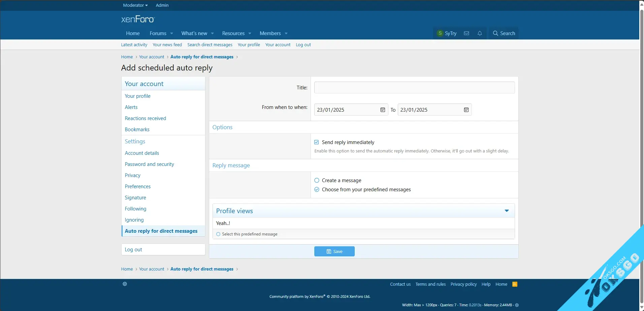Open Password and security settings
Image resolution: width=644 pixels, height=311 pixels.
tap(149, 164)
